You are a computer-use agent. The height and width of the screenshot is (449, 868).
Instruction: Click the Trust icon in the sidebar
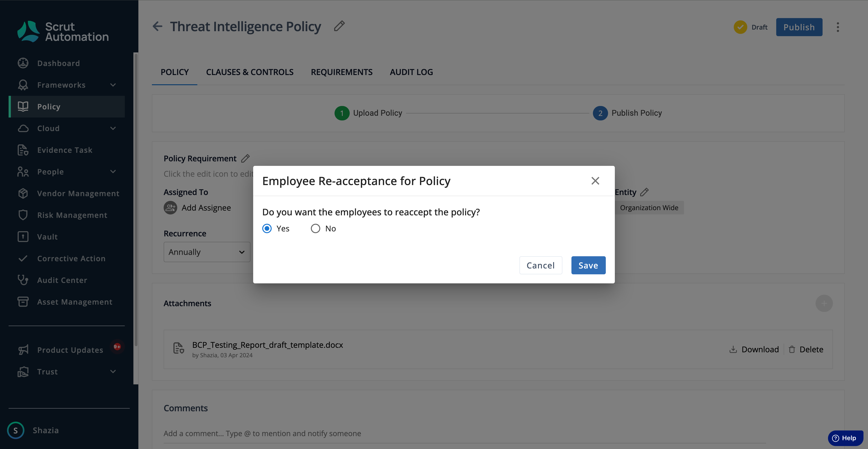click(x=23, y=371)
